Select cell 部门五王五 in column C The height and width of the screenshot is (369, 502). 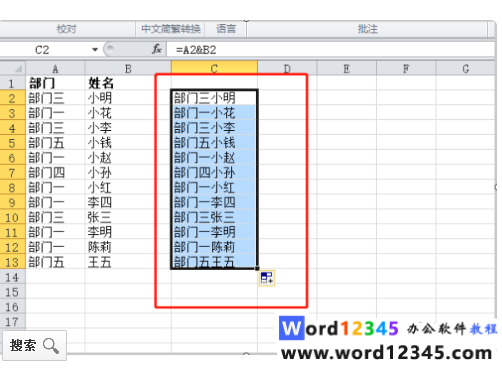pos(214,262)
